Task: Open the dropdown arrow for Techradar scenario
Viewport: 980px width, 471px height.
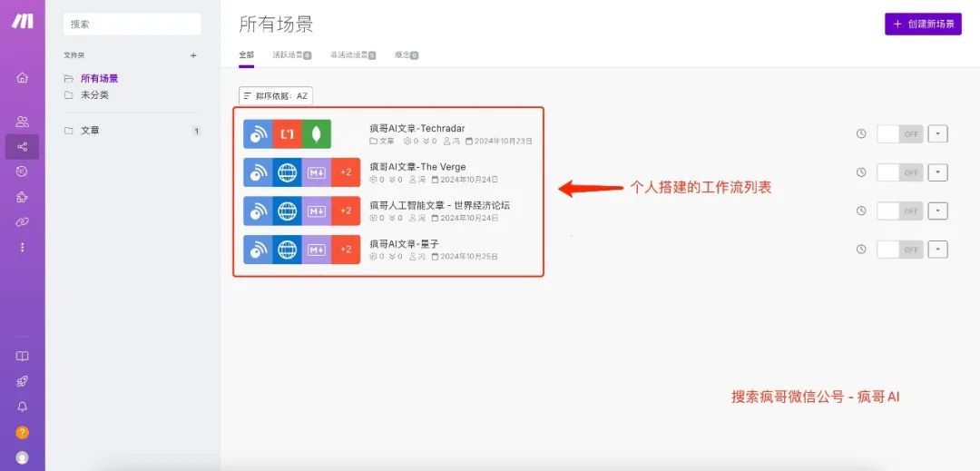Action: pyautogui.click(x=938, y=133)
